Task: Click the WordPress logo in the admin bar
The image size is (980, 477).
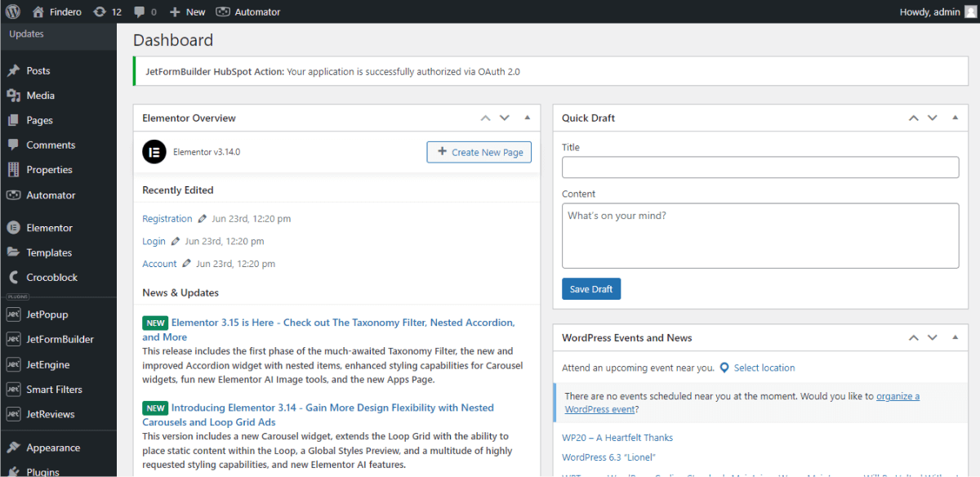Action: click(x=11, y=11)
